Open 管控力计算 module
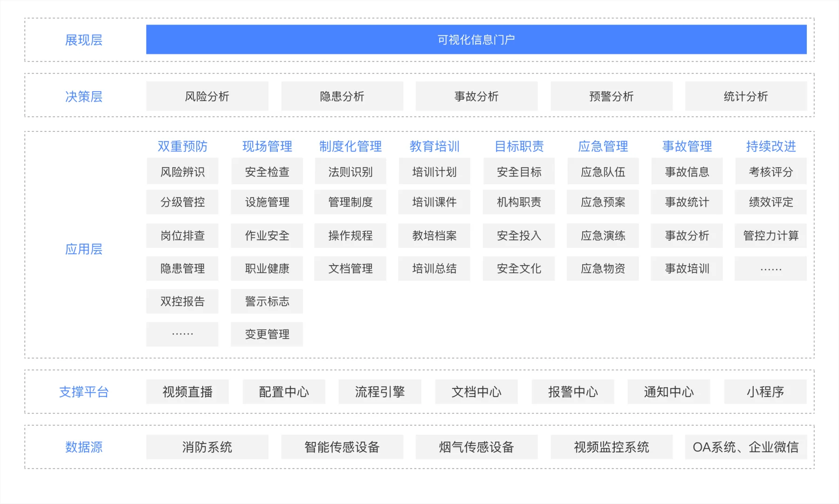The image size is (839, 504). 771,236
